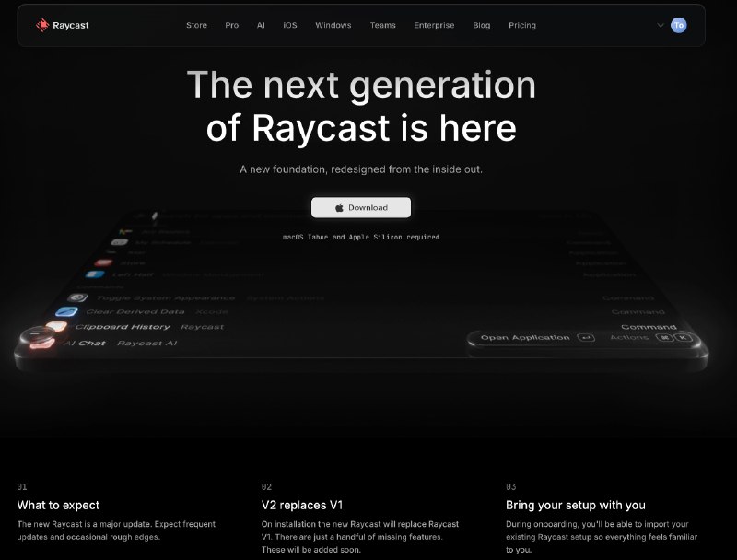This screenshot has height=560, width=737.
Task: Click the Left Half blue icon
Action: (x=96, y=274)
